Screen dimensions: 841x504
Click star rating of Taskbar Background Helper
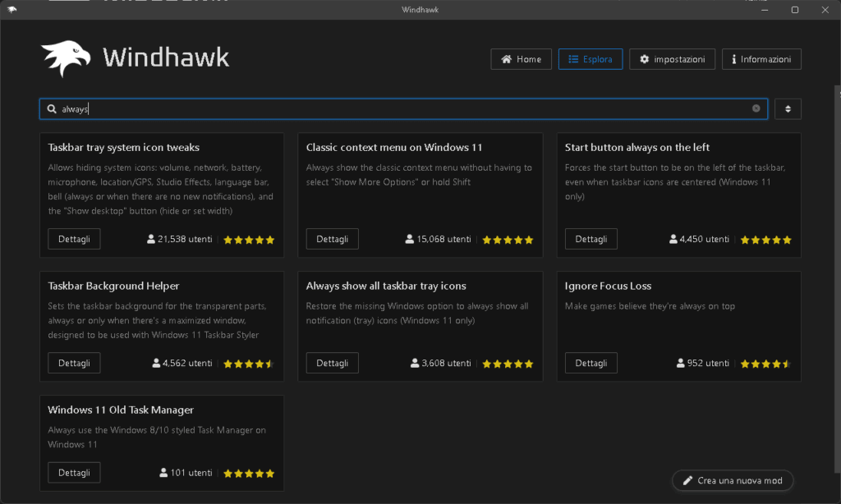248,364
